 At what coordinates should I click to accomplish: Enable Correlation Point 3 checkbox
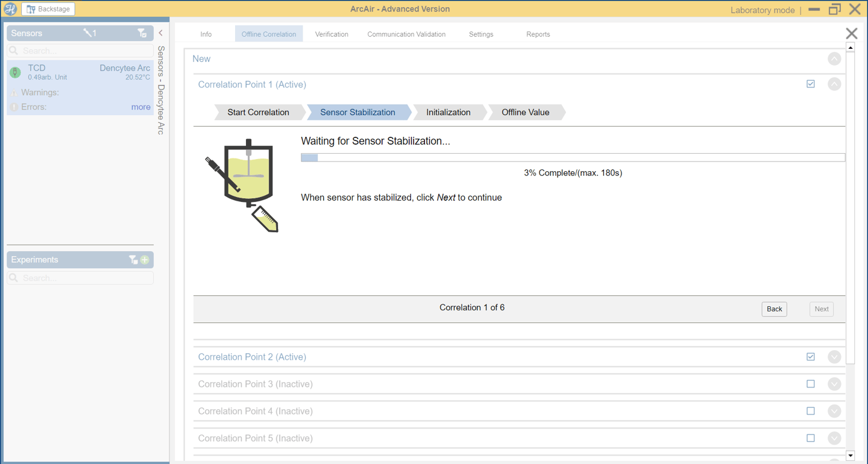(811, 384)
